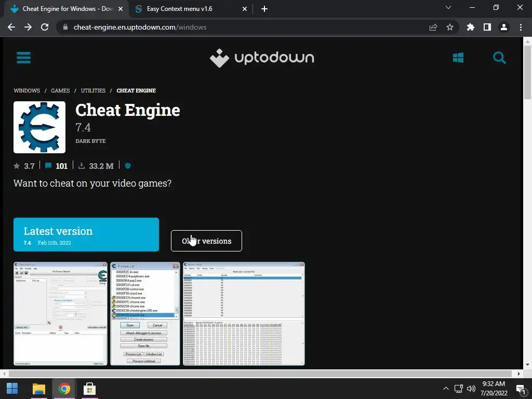The width and height of the screenshot is (532, 399).
Task: Click the horizontal page scrollbar
Action: (x=260, y=374)
